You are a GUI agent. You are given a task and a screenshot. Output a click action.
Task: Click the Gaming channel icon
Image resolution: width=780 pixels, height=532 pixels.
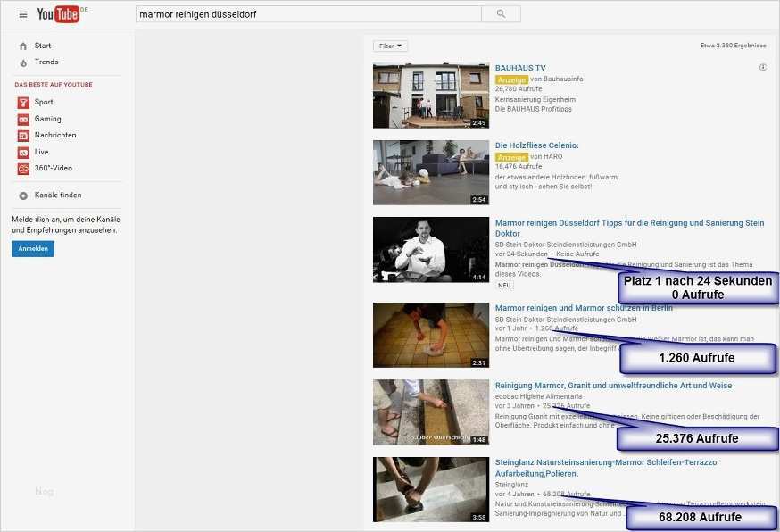pyautogui.click(x=23, y=120)
